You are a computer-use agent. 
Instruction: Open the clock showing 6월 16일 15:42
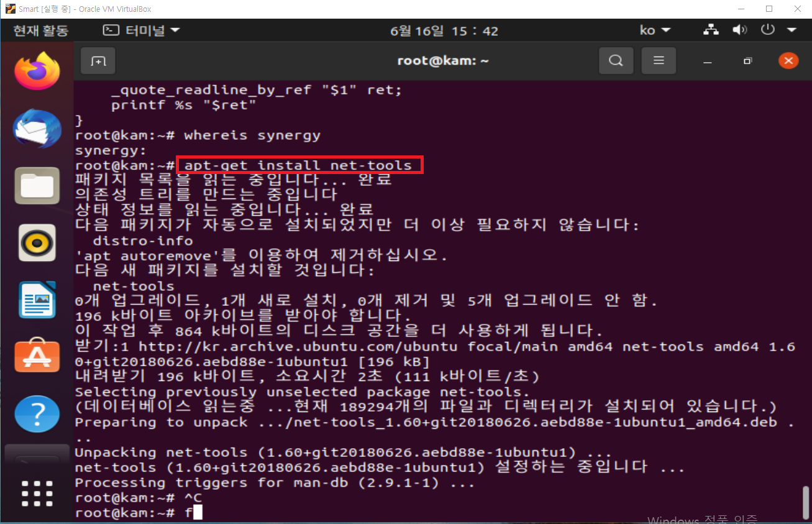[x=444, y=30]
